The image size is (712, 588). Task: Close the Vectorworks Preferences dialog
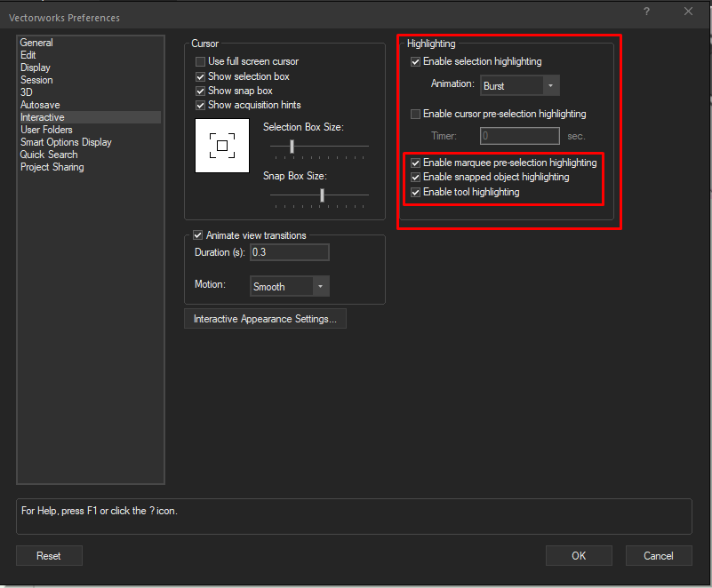tap(688, 11)
